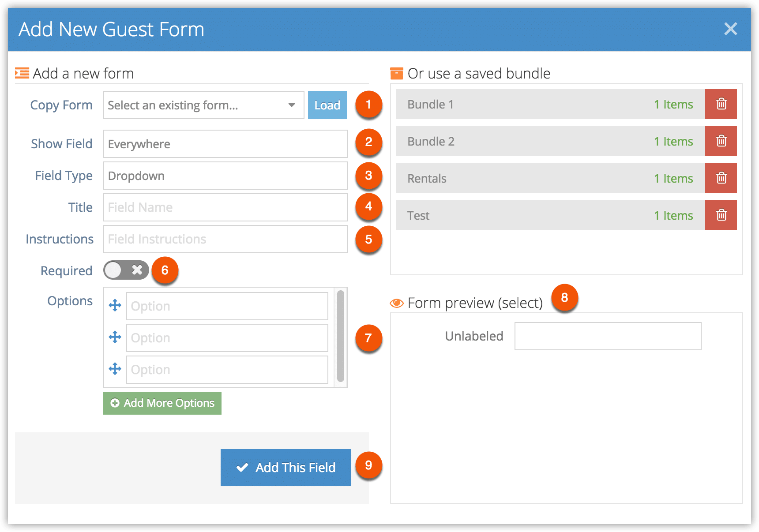Image resolution: width=759 pixels, height=532 pixels.
Task: Grab the first option's move handle
Action: [x=115, y=305]
